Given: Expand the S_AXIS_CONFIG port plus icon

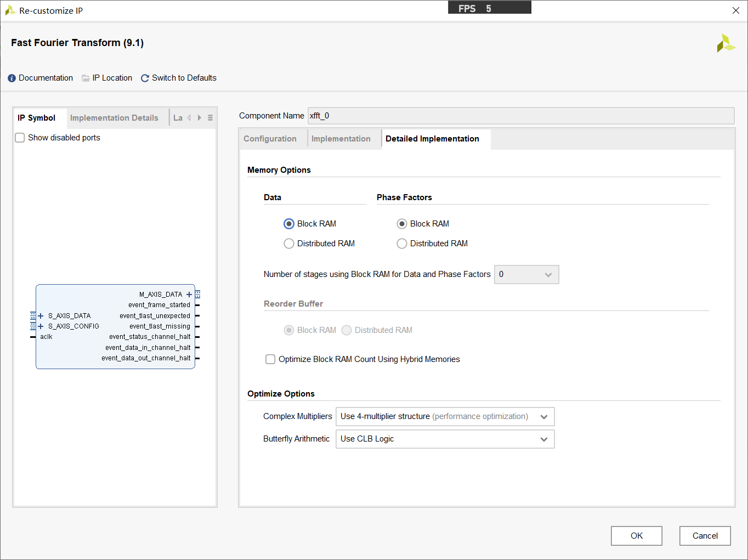Looking at the screenshot, I should pos(41,326).
